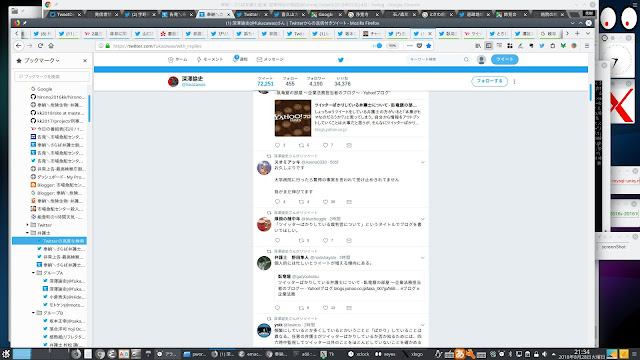This screenshot has height=360, width=640.
Task: Open the page actions three-dot menu
Action: click(x=410, y=46)
